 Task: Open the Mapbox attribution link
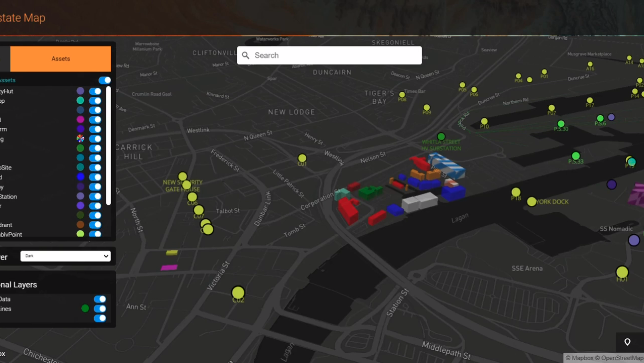tap(579, 358)
